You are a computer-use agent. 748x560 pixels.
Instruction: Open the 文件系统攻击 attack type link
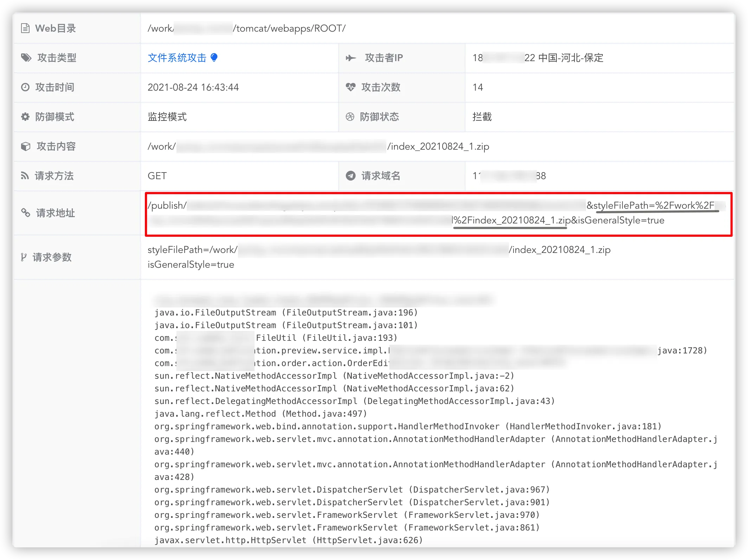[177, 58]
